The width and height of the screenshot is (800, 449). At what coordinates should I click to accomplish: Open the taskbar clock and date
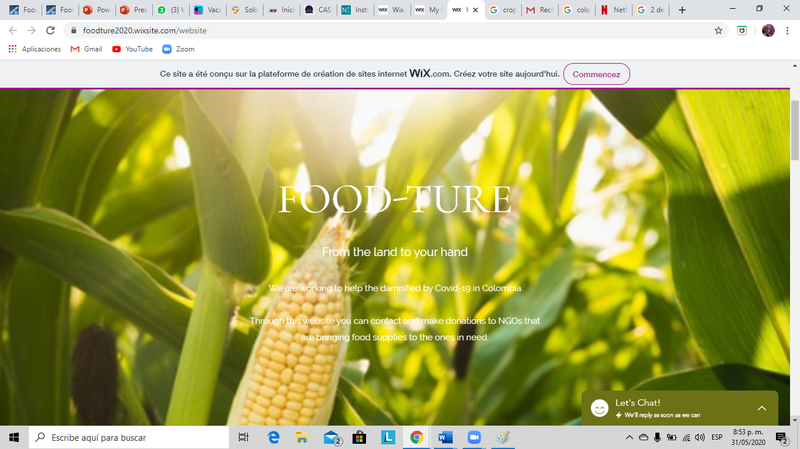(748, 437)
